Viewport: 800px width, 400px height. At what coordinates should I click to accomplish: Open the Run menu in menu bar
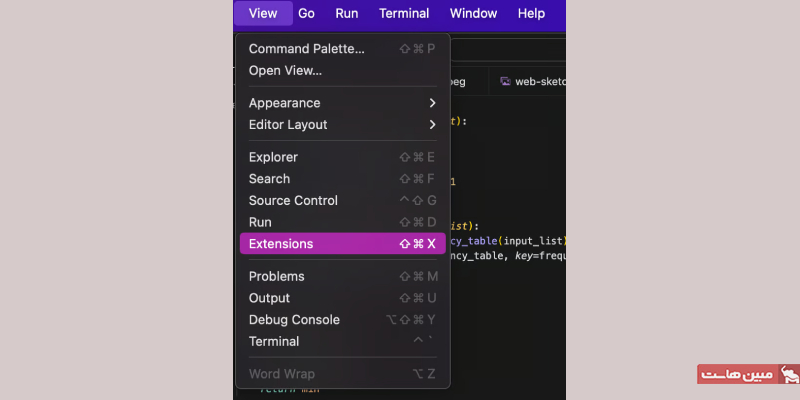click(x=346, y=13)
